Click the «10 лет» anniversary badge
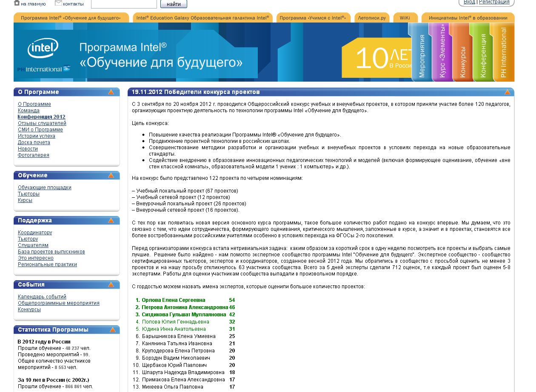Viewport: 536px width, 392px height. tap(376, 58)
